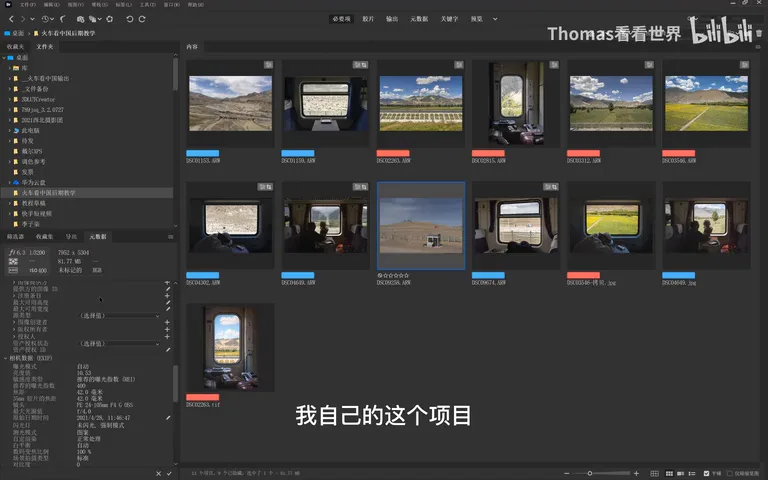This screenshot has width=768, height=480.
Task: Click zoom out minus for thumbnails
Action: coord(567,473)
